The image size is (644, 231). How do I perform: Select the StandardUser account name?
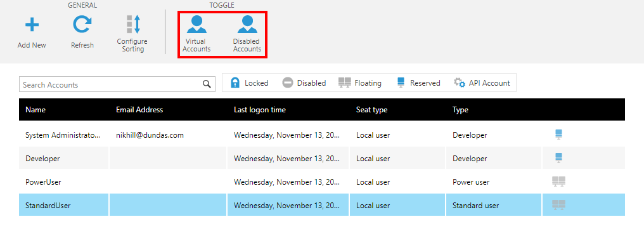pos(48,205)
